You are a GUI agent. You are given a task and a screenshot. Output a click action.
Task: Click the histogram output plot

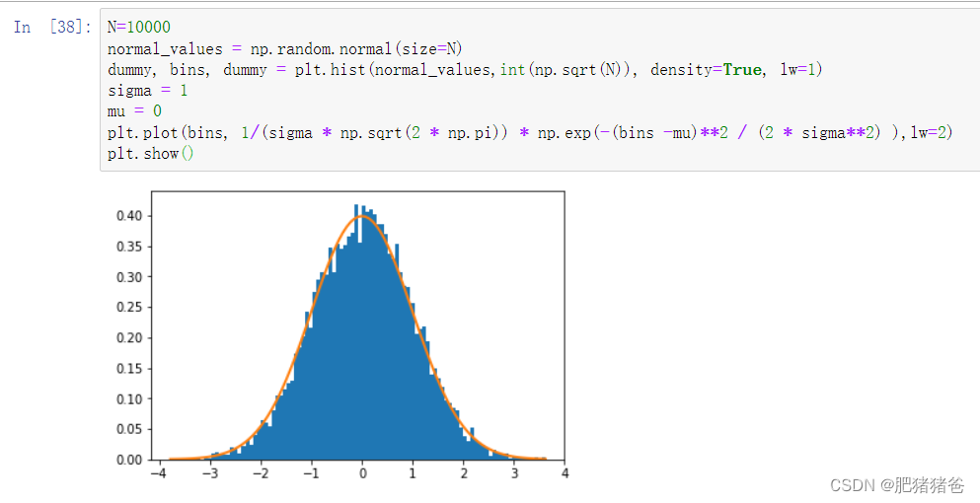tap(342, 335)
